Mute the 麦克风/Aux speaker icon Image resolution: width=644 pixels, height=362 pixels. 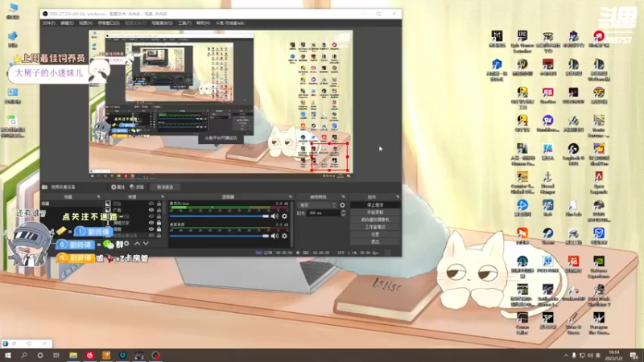(x=275, y=216)
